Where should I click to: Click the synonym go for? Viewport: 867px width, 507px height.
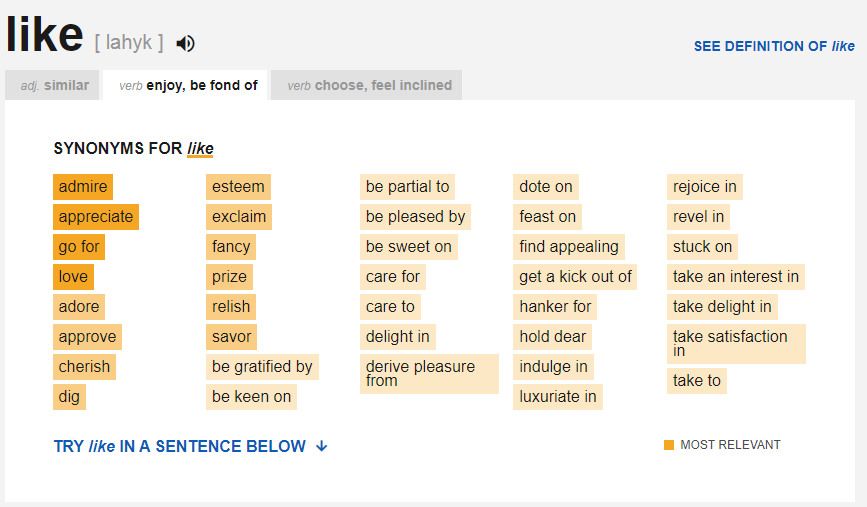(79, 247)
